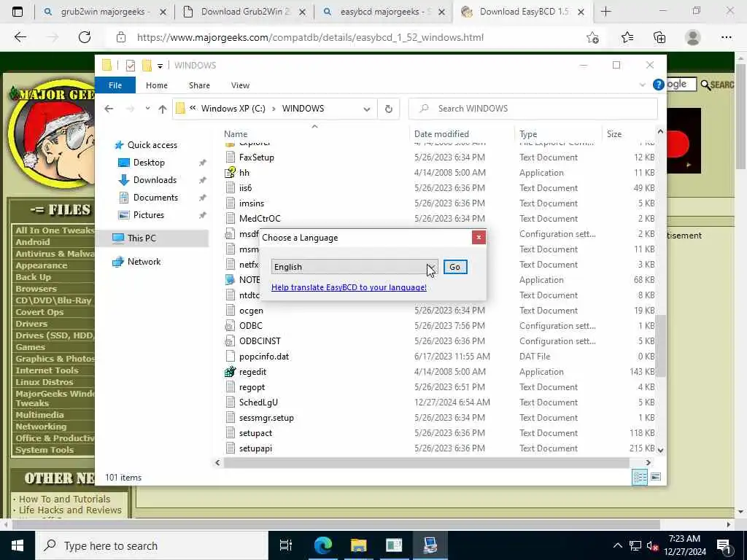Switch to details view icon
Viewport: 747px width, 560px height.
[640, 477]
